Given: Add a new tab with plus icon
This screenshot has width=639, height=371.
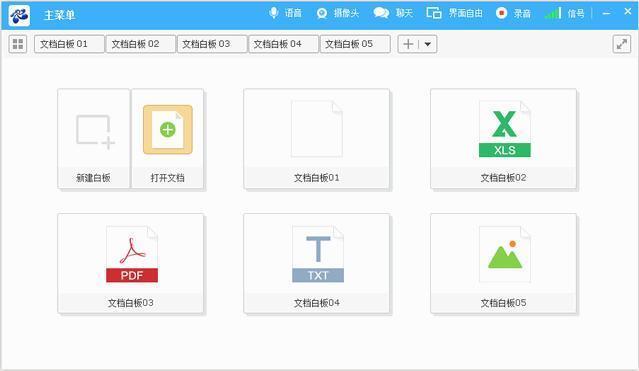Looking at the screenshot, I should point(408,44).
